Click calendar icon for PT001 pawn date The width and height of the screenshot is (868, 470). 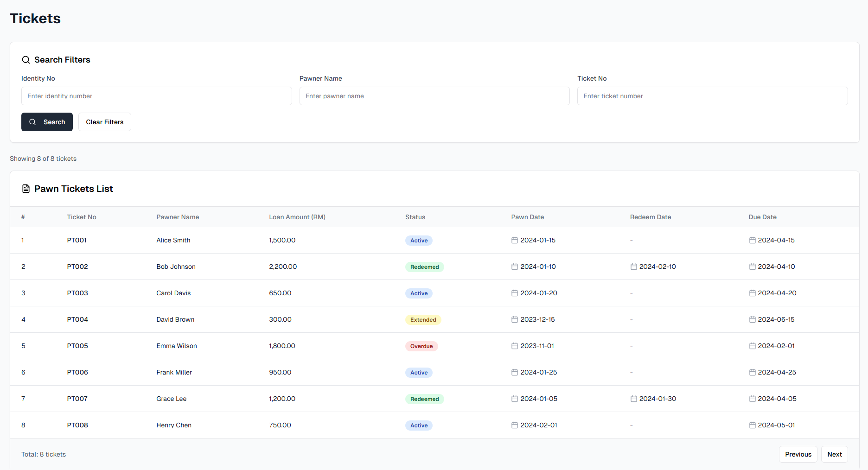point(514,240)
